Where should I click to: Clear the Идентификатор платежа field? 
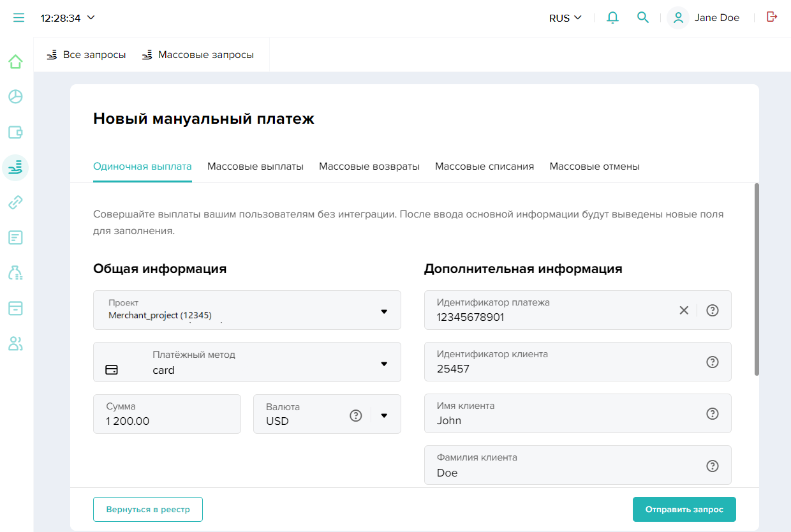coord(684,311)
